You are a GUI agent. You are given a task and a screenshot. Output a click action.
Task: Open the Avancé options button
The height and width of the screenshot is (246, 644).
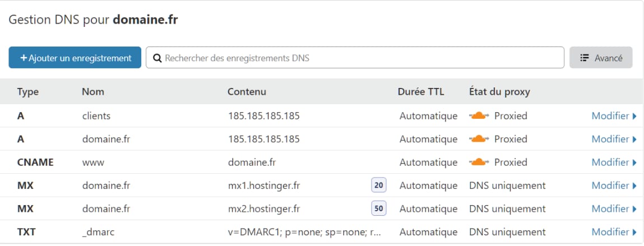(601, 58)
